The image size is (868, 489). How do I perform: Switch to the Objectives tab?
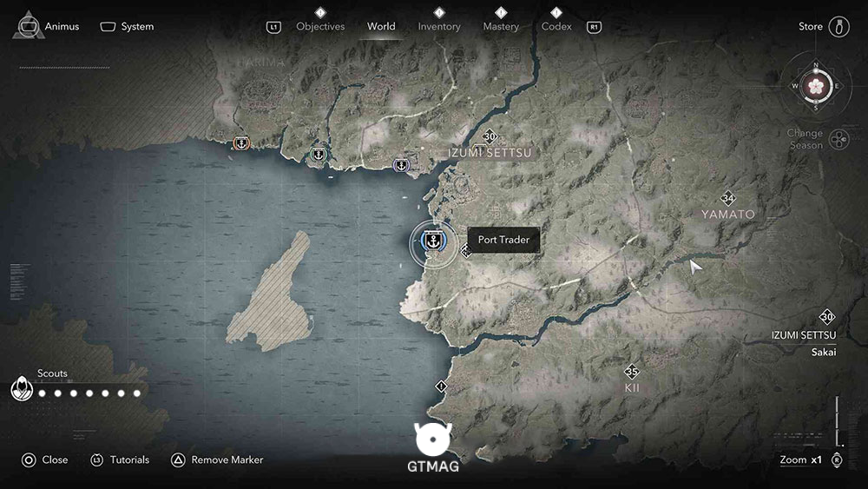tap(320, 27)
